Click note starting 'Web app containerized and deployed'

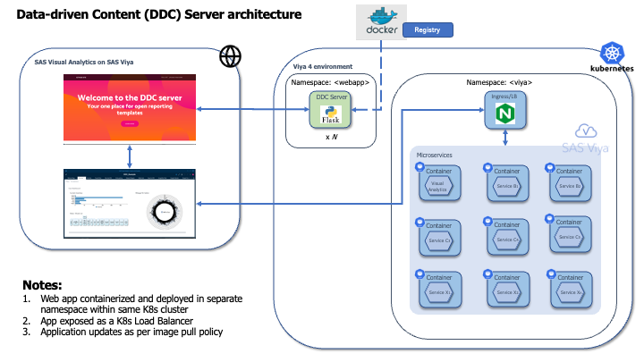[x=141, y=304]
